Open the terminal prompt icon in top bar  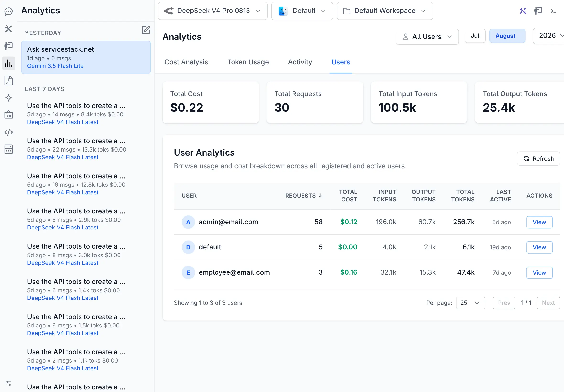pyautogui.click(x=553, y=11)
